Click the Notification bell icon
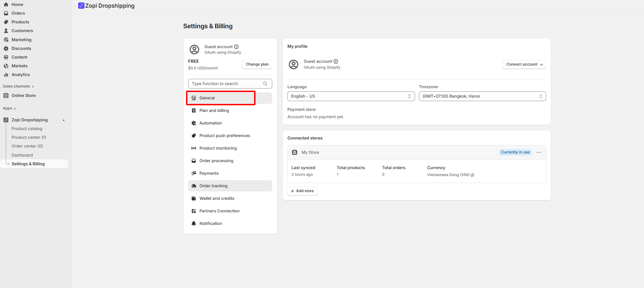Viewport: 644px width, 288px height. click(194, 223)
